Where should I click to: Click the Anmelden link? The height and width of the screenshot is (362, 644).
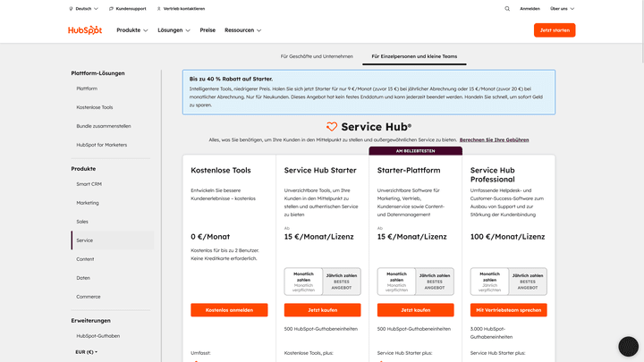pyautogui.click(x=530, y=9)
